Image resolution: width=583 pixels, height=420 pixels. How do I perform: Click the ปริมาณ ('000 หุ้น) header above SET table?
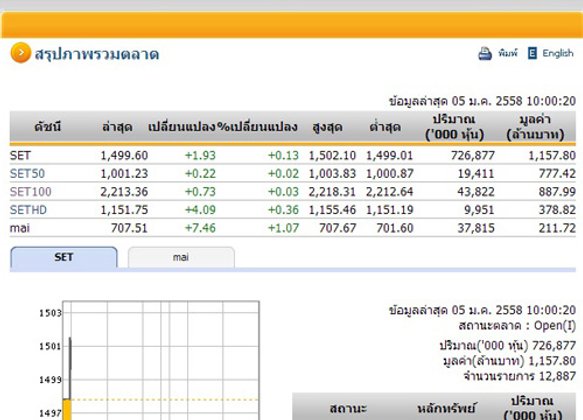click(454, 127)
